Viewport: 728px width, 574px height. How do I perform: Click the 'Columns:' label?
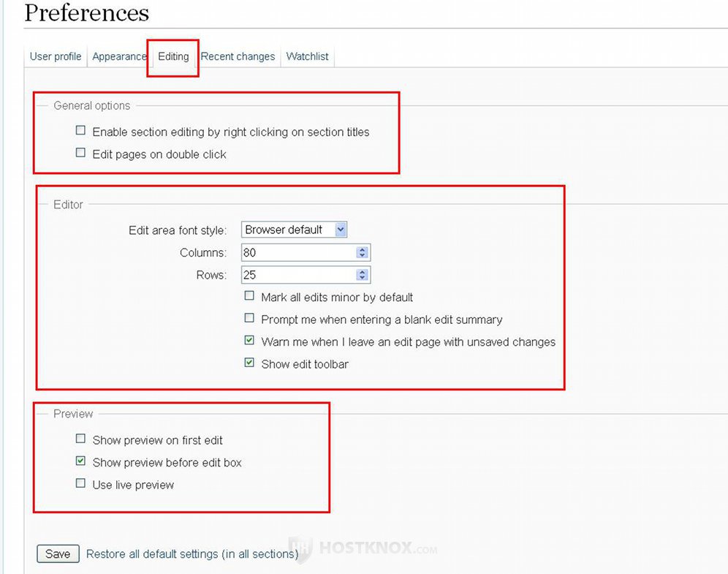(x=203, y=253)
